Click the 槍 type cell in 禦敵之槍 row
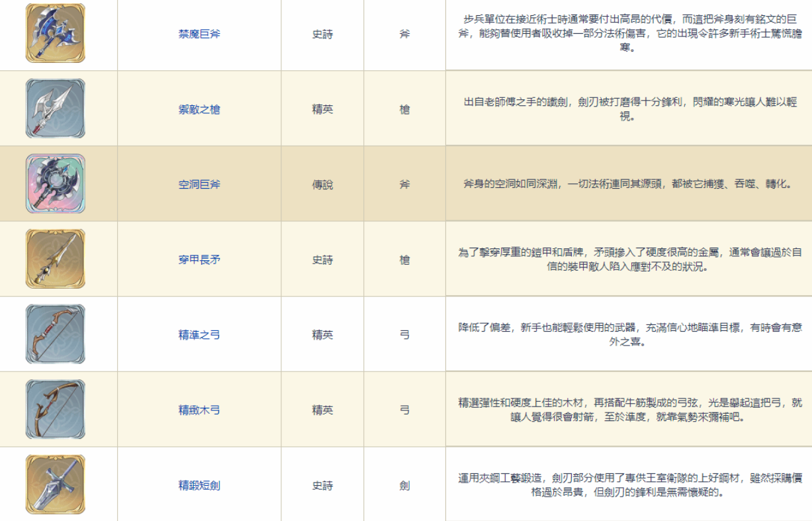The image size is (812, 521). coord(404,109)
